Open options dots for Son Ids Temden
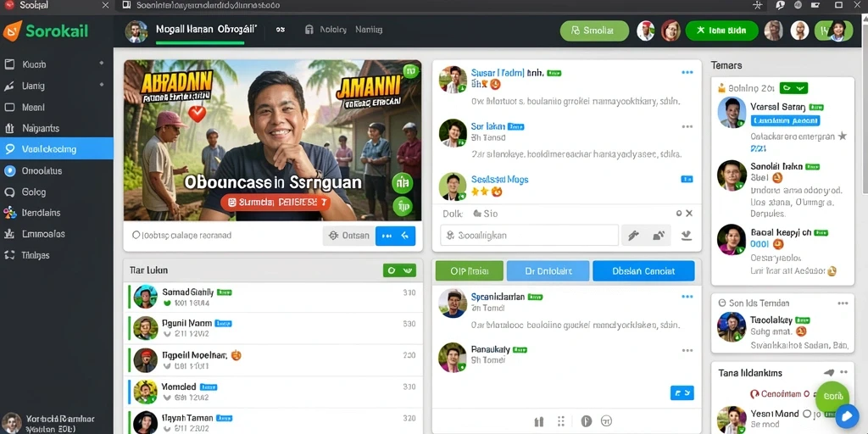Viewport: 868px width, 434px height. point(843,303)
